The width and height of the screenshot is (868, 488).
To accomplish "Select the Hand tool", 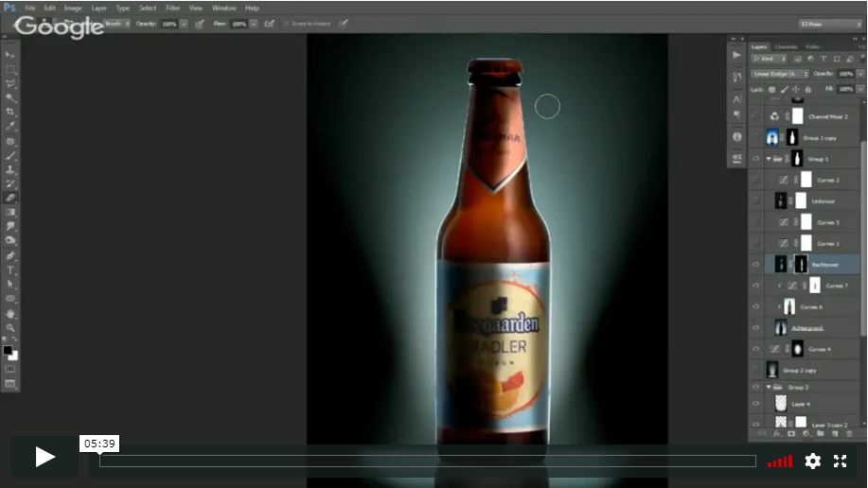I will [10, 314].
